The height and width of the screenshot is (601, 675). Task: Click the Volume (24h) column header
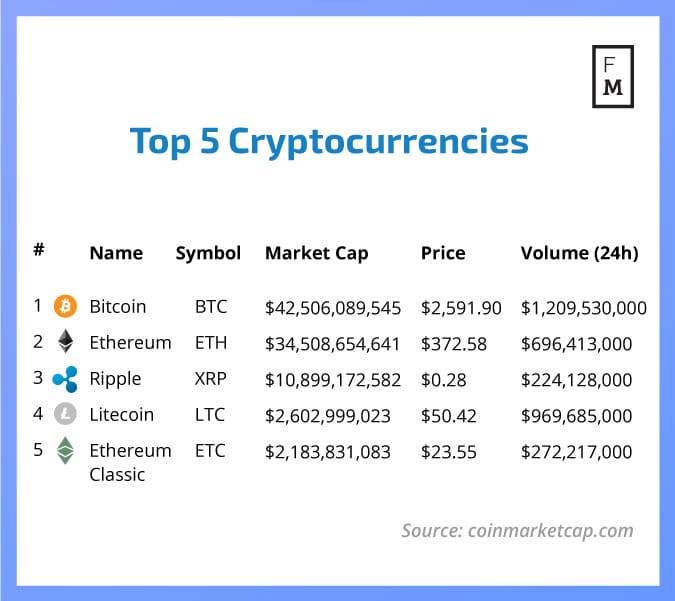click(x=579, y=253)
